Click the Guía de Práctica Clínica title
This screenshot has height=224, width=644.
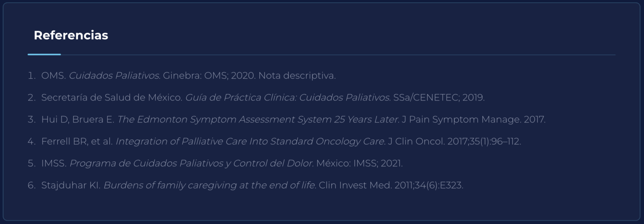(288, 97)
